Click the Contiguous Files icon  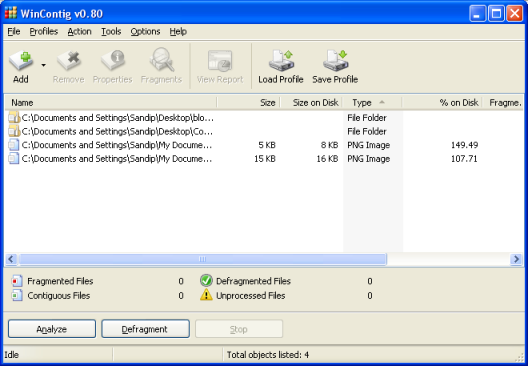pyautogui.click(x=17, y=295)
